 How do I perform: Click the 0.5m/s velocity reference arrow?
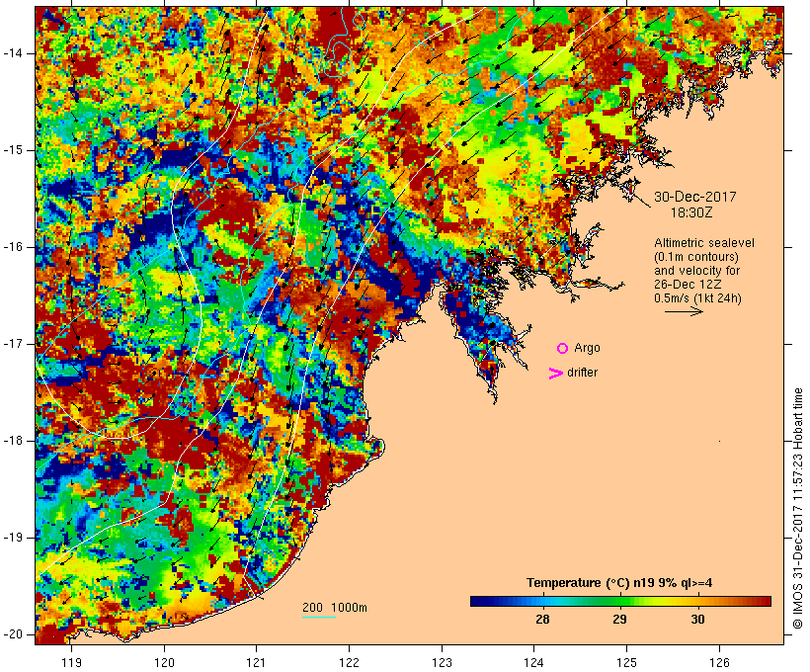coord(684,311)
